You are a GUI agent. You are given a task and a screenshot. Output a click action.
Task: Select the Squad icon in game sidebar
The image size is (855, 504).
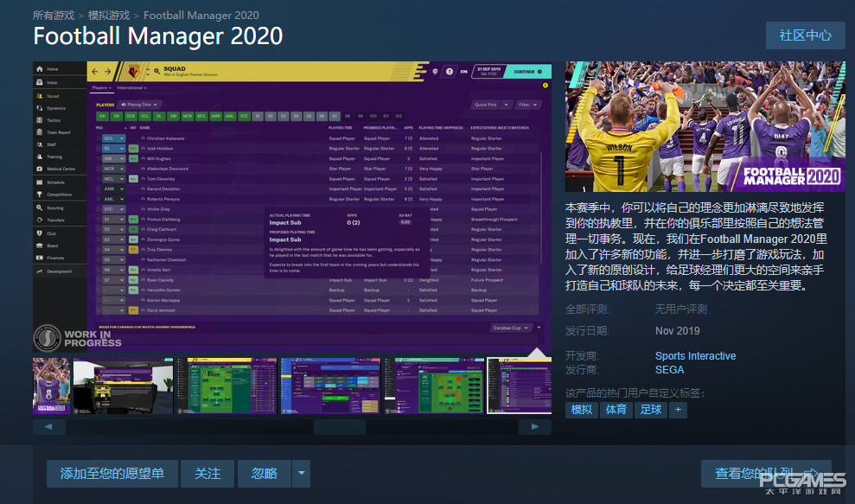pos(39,95)
